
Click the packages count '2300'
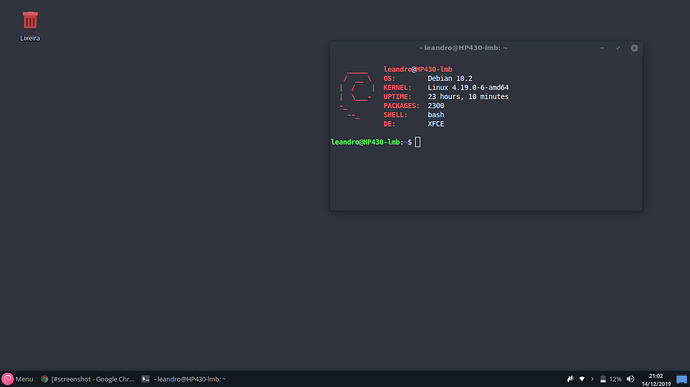[x=436, y=106]
